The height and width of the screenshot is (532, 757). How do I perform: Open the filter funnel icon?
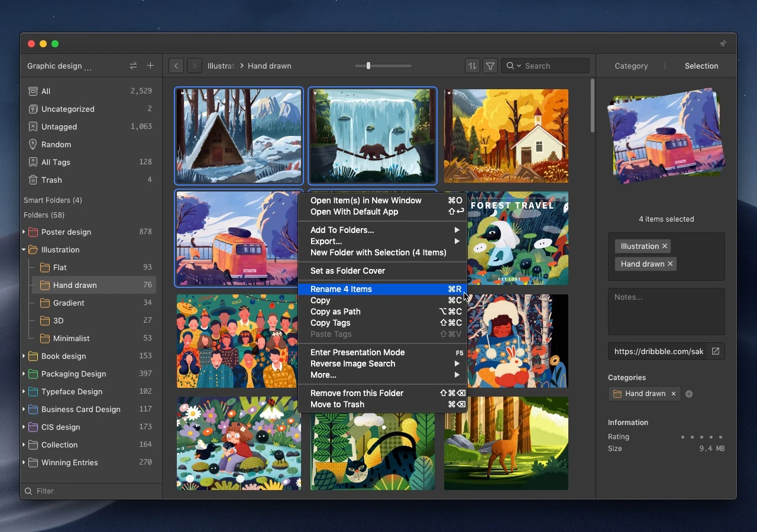pyautogui.click(x=490, y=66)
